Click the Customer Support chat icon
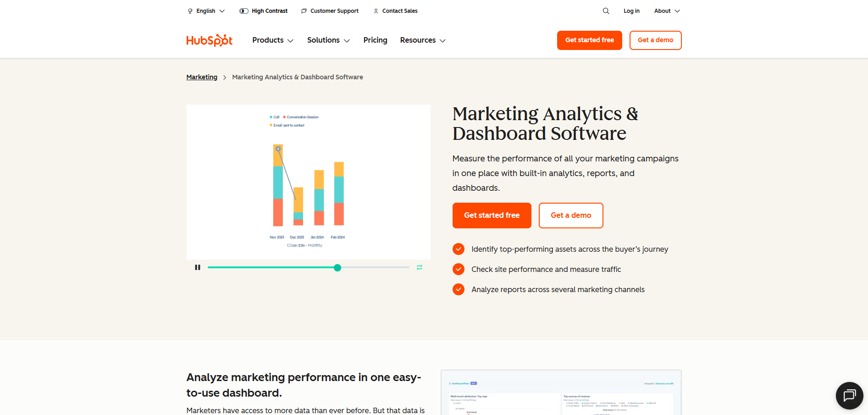Image resolution: width=868 pixels, height=415 pixels. coord(304,11)
